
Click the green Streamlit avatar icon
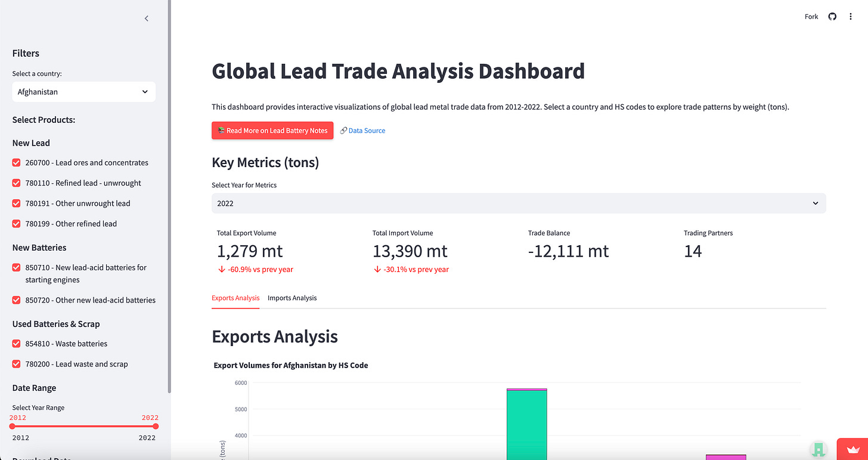819,449
